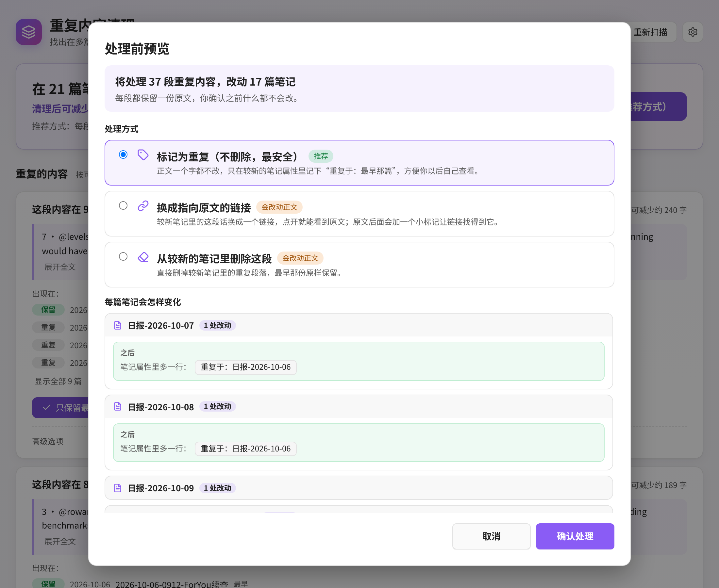The image size is (719, 588).
Task: Select the 标记为重复 radio option
Action: (123, 155)
